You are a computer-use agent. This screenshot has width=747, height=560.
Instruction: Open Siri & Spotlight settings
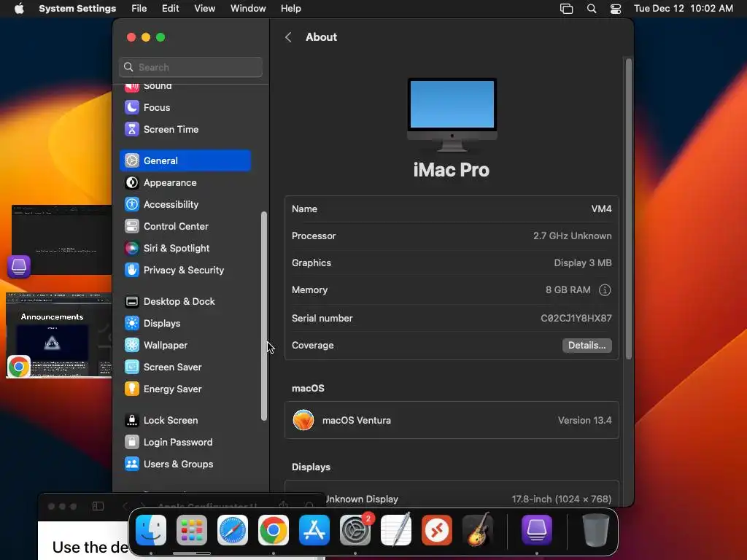tap(185, 249)
